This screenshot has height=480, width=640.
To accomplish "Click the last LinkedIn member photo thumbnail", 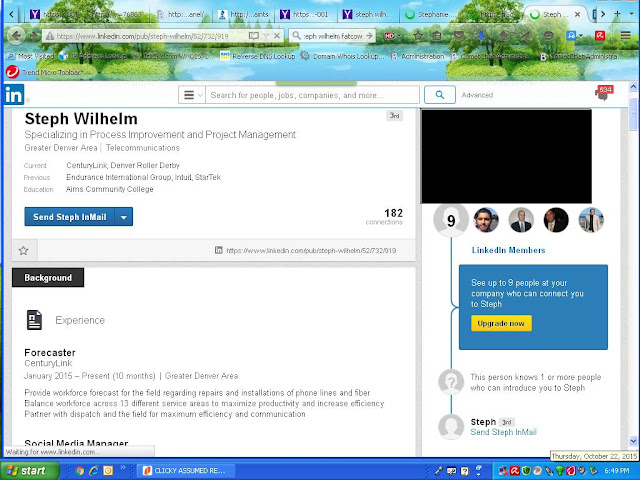I will [x=591, y=220].
